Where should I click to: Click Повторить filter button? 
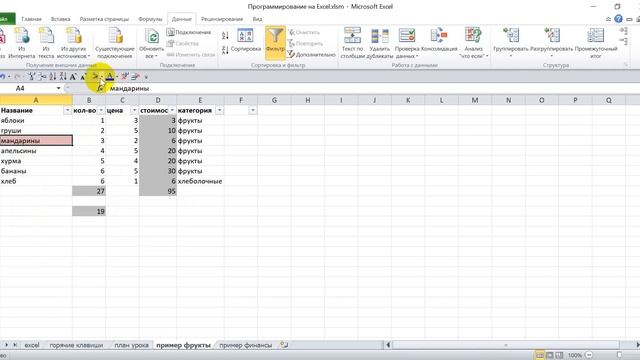[305, 43]
